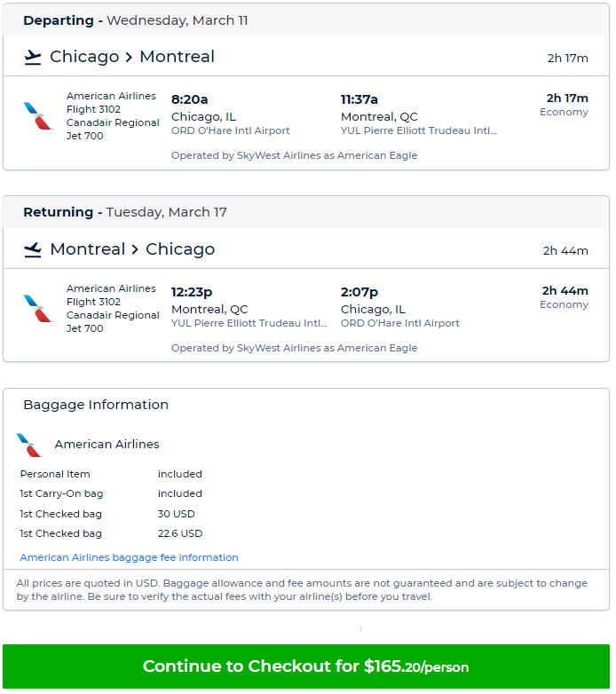Click the 2:07p arrival time in Chicago
This screenshot has height=694, width=616.
tap(359, 292)
